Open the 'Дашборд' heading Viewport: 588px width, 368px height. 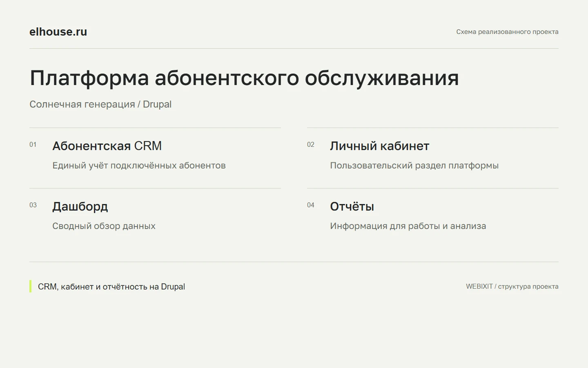tap(80, 206)
